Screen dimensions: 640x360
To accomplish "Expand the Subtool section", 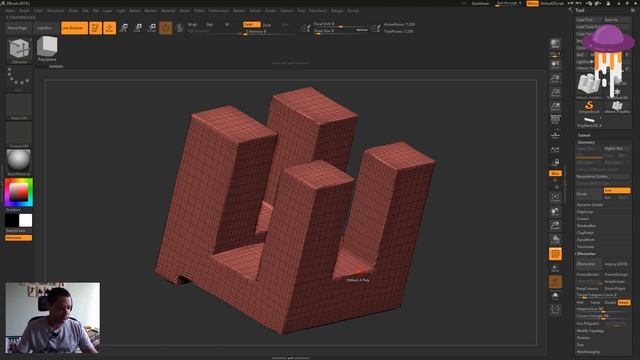I will coord(584,135).
